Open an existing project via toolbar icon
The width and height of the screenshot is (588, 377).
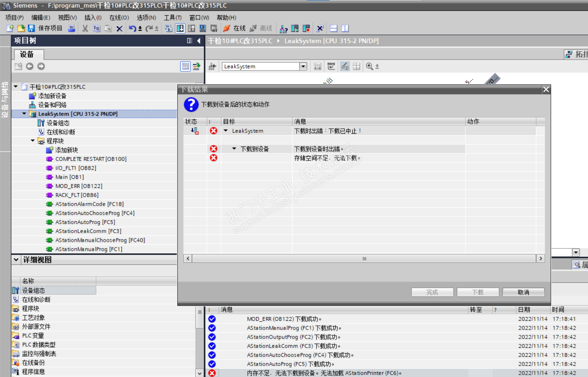[x=21, y=28]
